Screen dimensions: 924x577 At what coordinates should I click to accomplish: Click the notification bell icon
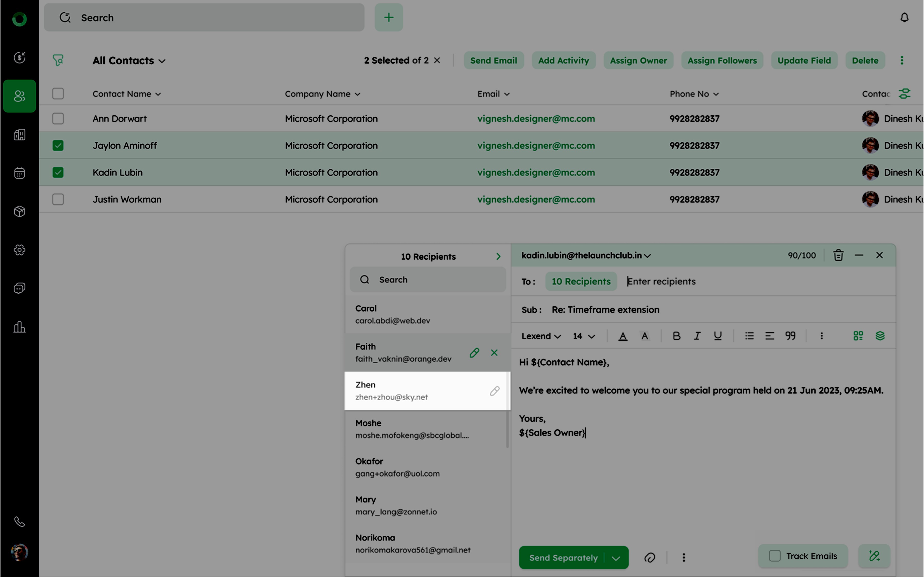(x=904, y=17)
